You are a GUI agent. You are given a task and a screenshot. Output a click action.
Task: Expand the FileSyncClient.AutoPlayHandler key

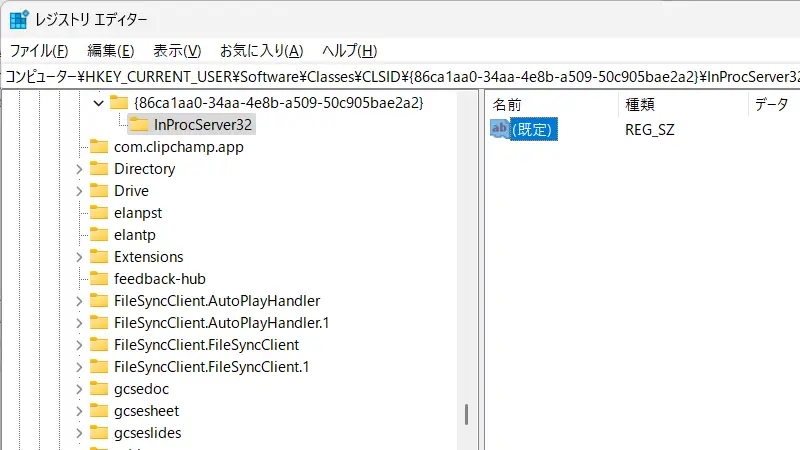coord(79,301)
